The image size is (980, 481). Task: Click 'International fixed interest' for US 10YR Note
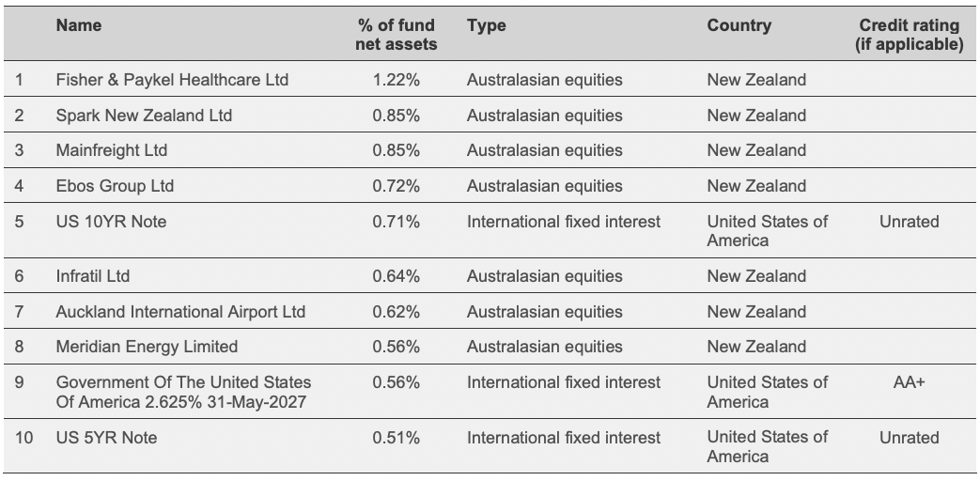click(x=564, y=222)
